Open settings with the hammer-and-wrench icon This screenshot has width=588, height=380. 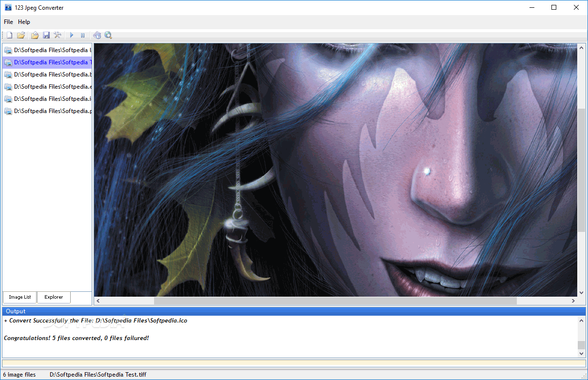tap(58, 35)
